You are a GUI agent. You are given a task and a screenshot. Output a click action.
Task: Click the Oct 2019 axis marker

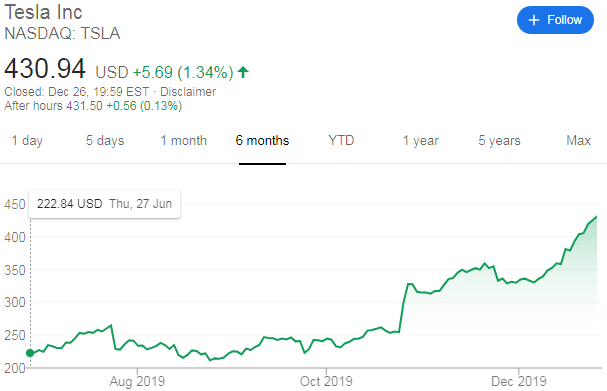pyautogui.click(x=326, y=381)
